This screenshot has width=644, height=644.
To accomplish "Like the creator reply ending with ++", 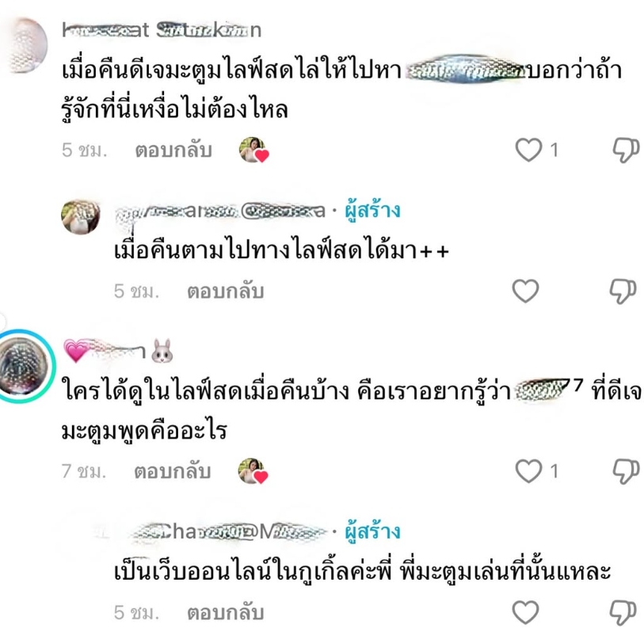I will pos(526,291).
